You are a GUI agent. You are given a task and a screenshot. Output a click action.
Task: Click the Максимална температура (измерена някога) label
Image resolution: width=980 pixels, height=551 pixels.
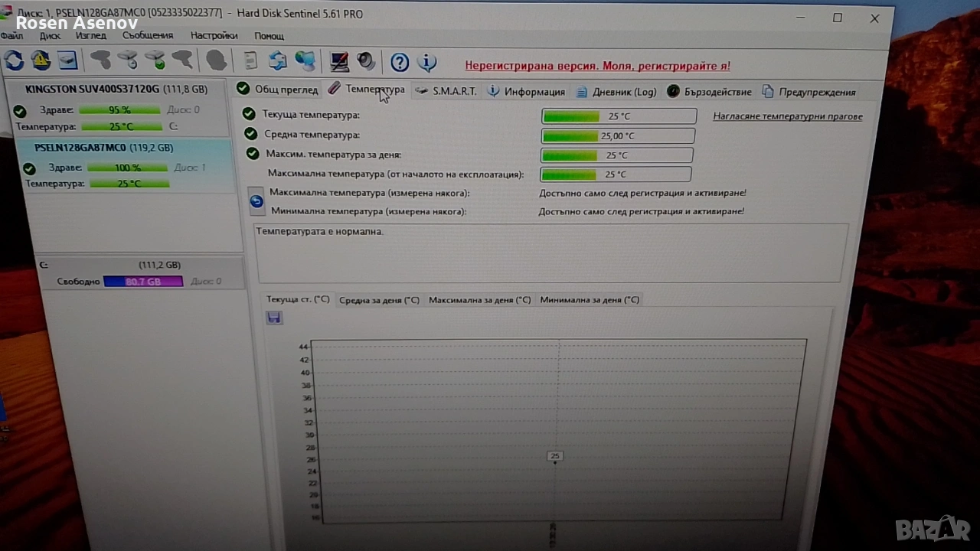pyautogui.click(x=370, y=193)
